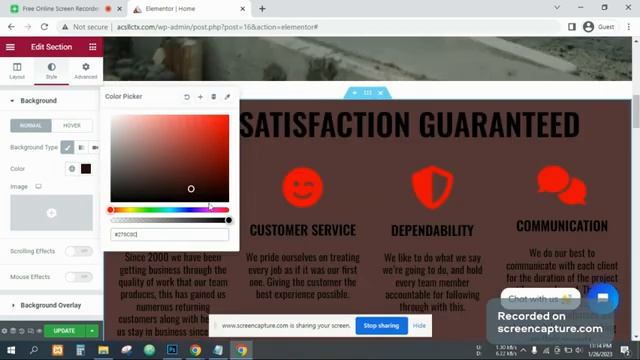Viewport: 640px width, 360px height.
Task: Open the browser side panel icon
Action: pyautogui.click(x=572, y=27)
